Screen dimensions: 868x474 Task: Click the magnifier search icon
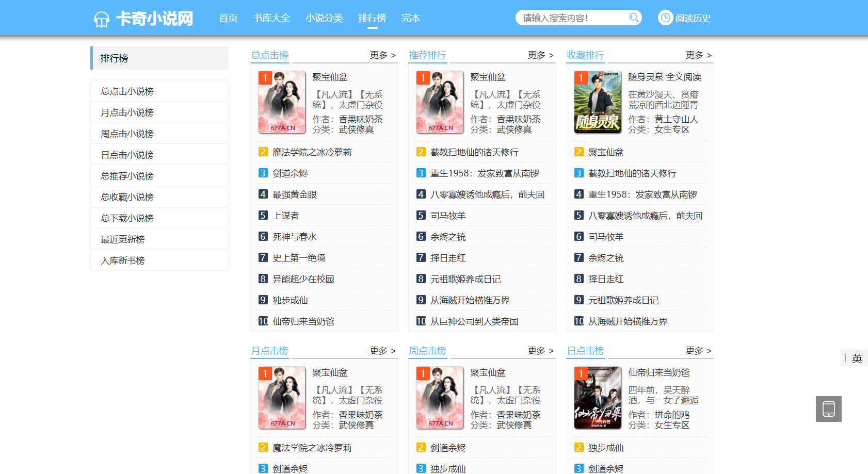coord(634,18)
